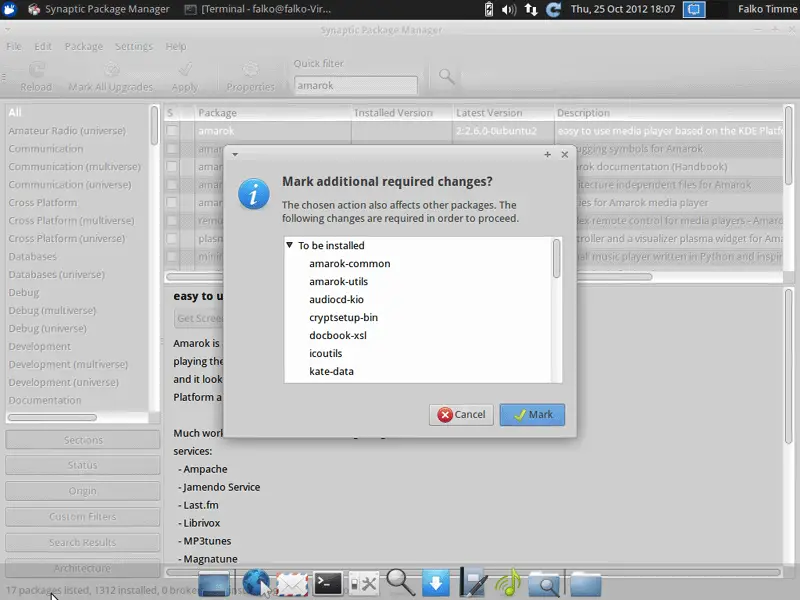Toggle the checkbox for the 'documentation (Handbook)' row
The height and width of the screenshot is (600, 800).
tap(172, 166)
